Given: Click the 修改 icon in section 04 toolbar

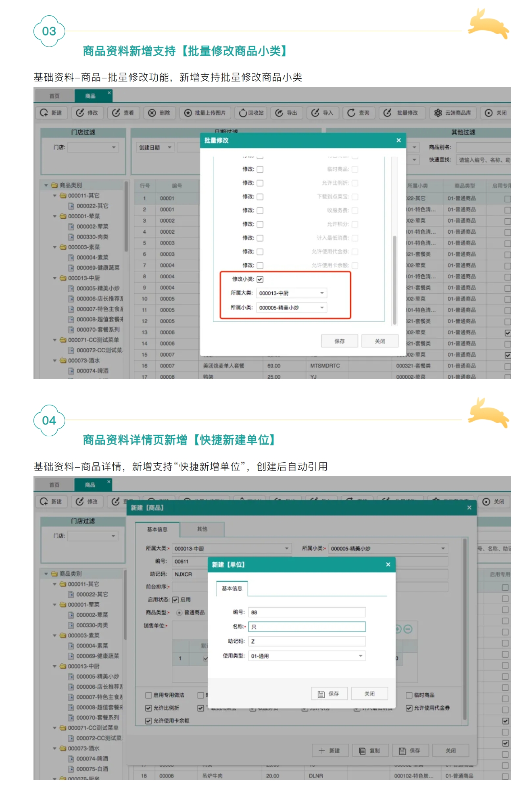Looking at the screenshot, I should (80, 501).
